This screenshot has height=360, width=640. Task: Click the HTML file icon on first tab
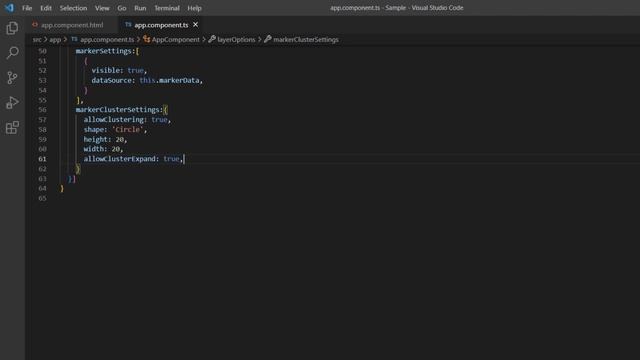35,25
